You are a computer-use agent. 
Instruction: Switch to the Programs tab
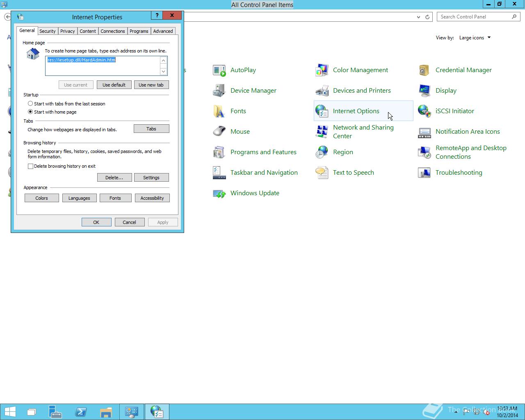click(x=139, y=31)
